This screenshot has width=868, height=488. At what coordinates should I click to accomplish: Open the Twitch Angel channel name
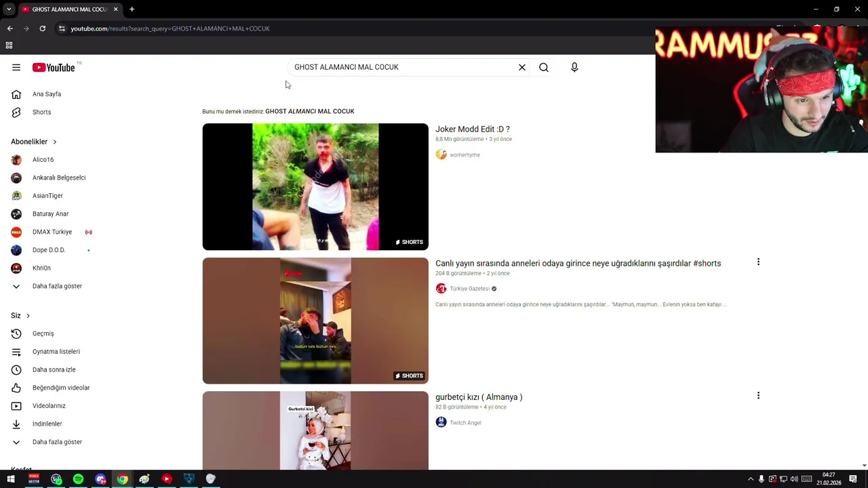[465, 422]
